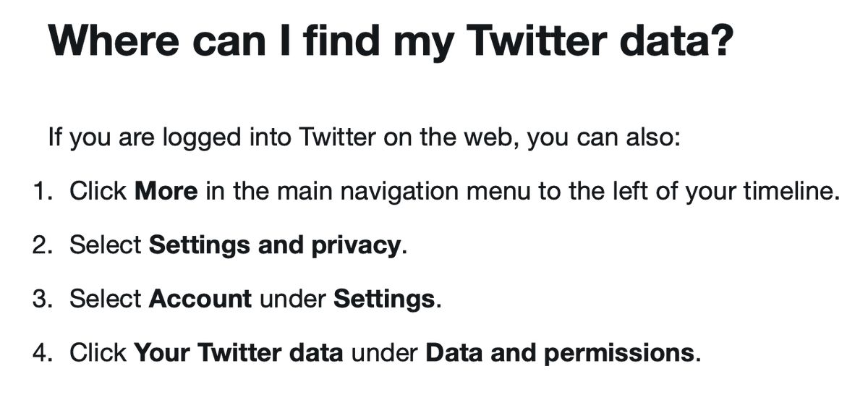Click the bold 'Your Twitter data' text
This screenshot has width=868, height=395.
point(239,353)
